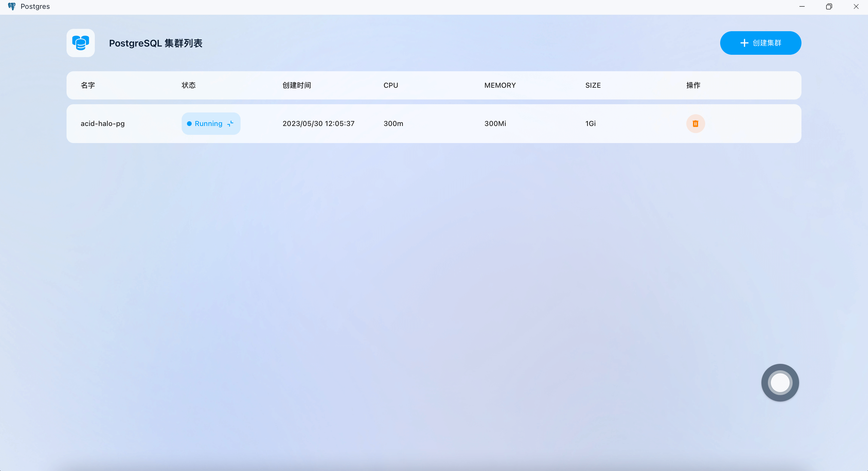This screenshot has width=868, height=471.
Task: Delete the acid-halo-pg cluster via trash icon
Action: pos(695,124)
